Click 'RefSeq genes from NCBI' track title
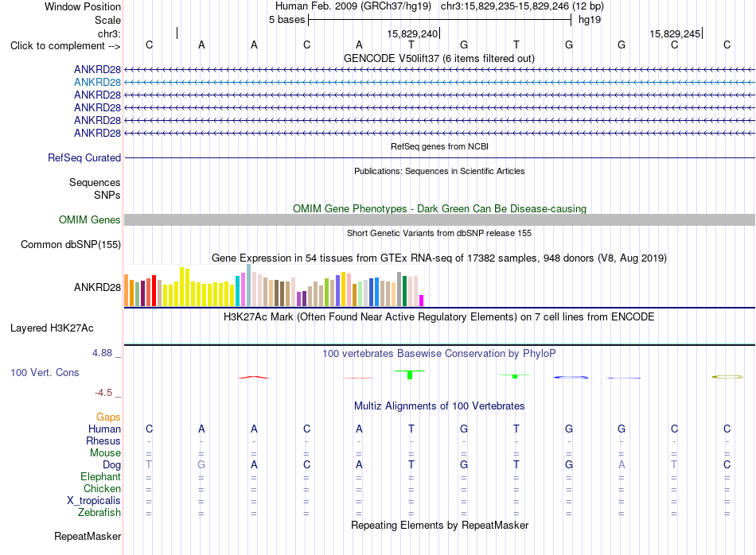The height and width of the screenshot is (555, 756). pos(439,146)
